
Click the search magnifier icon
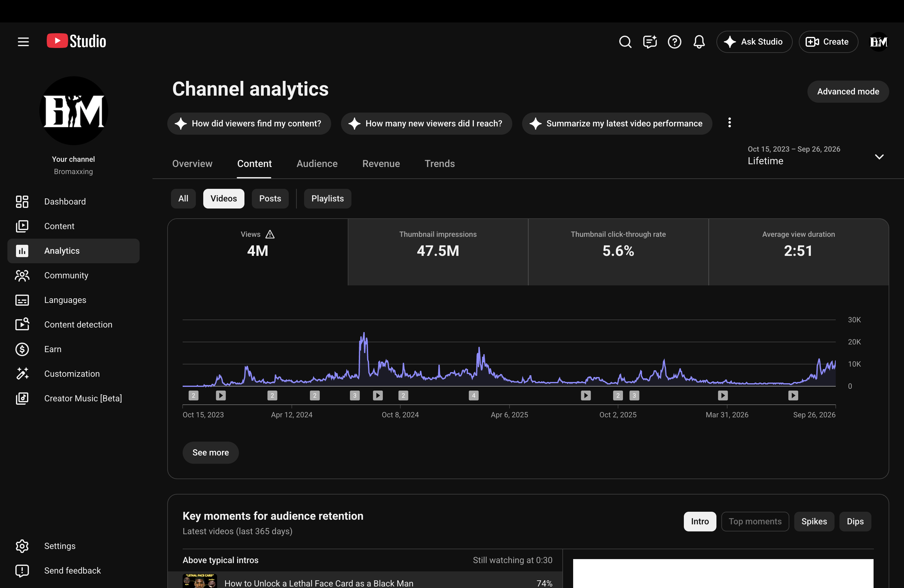pyautogui.click(x=625, y=42)
